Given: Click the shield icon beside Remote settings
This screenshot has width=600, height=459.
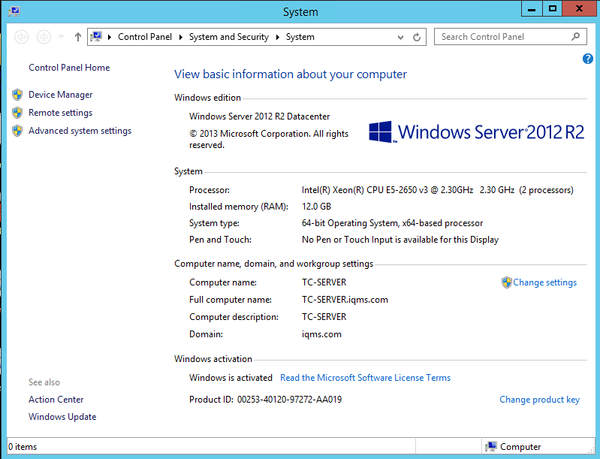Looking at the screenshot, I should pos(17,113).
